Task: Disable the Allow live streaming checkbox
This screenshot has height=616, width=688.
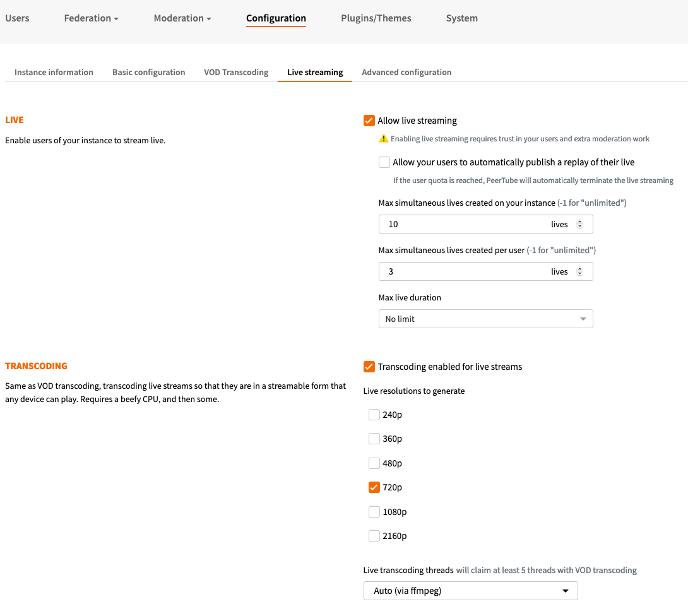Action: pyautogui.click(x=369, y=121)
